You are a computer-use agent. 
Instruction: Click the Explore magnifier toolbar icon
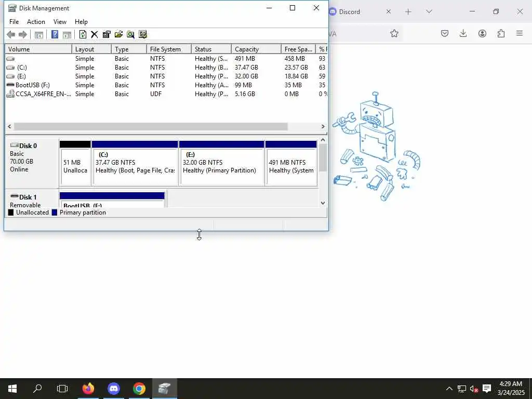click(130, 34)
